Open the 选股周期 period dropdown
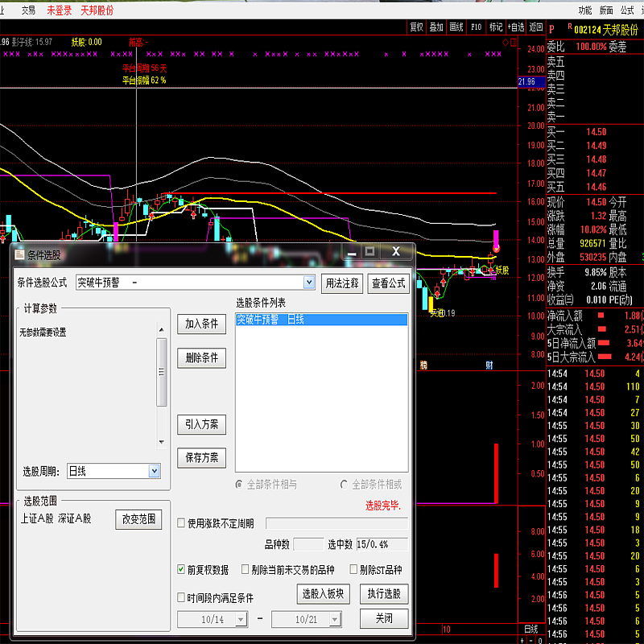The width and height of the screenshot is (644, 644). click(155, 471)
